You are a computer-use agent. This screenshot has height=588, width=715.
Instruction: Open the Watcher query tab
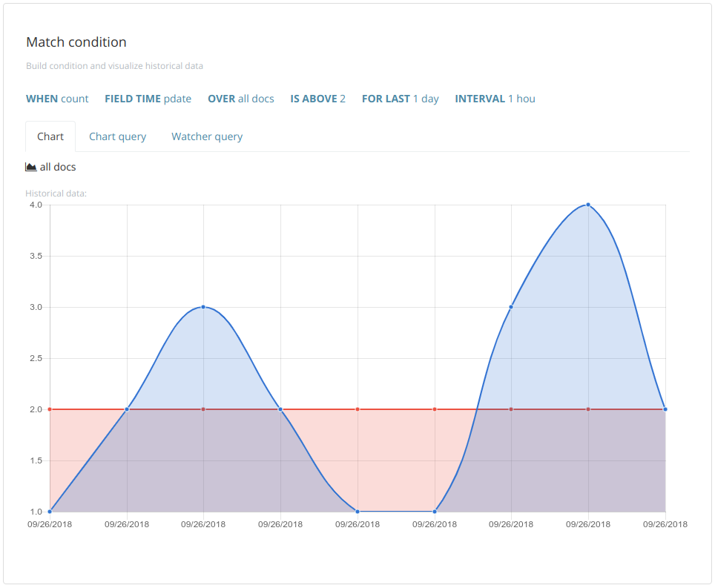(207, 136)
